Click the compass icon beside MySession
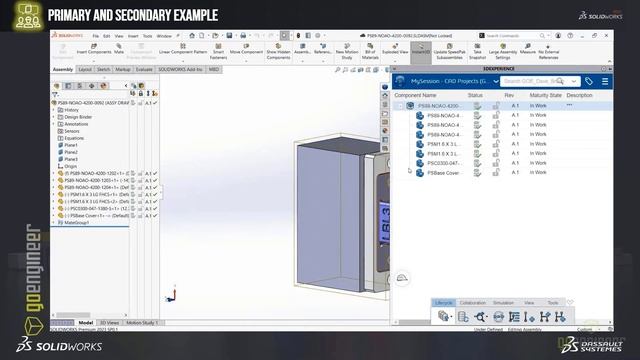 [x=400, y=81]
